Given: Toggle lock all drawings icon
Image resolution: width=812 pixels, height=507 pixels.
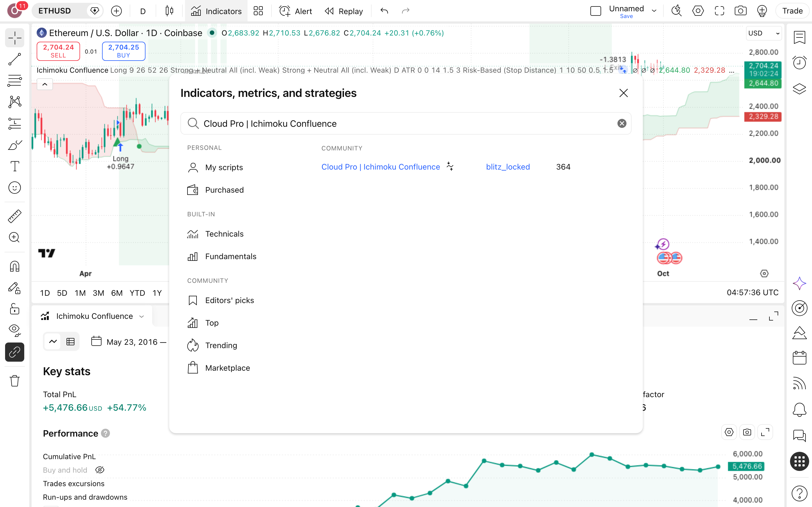Looking at the screenshot, I should 14,309.
